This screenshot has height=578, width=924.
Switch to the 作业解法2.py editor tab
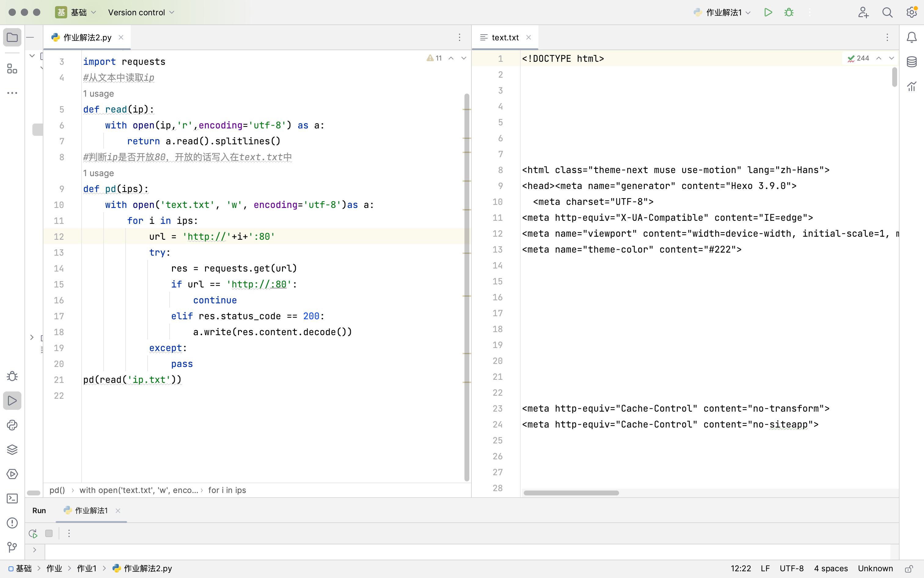(87, 37)
